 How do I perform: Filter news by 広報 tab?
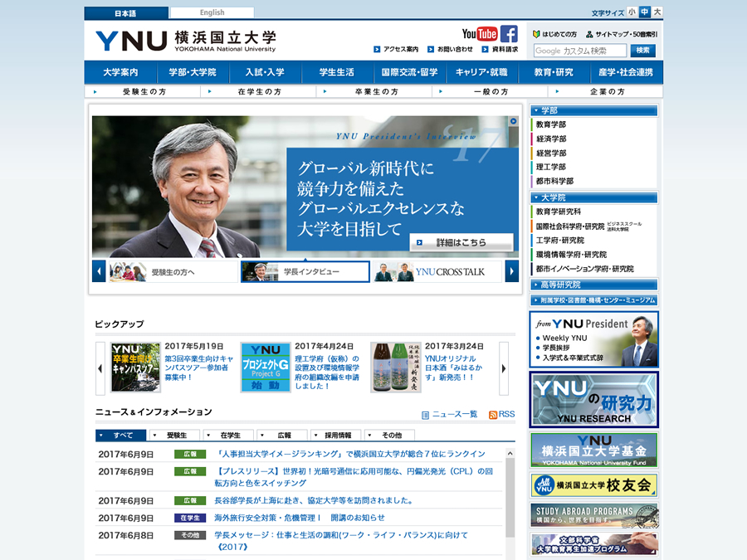coord(284,436)
